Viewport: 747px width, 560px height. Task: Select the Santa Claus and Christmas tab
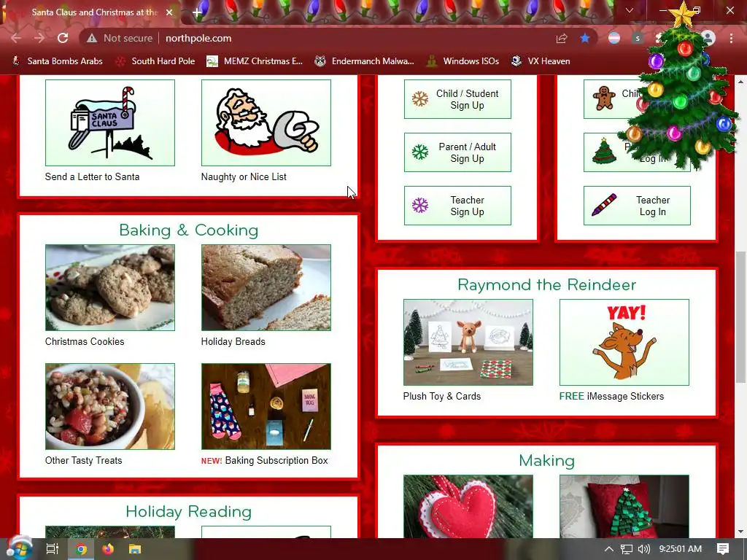[93, 12]
